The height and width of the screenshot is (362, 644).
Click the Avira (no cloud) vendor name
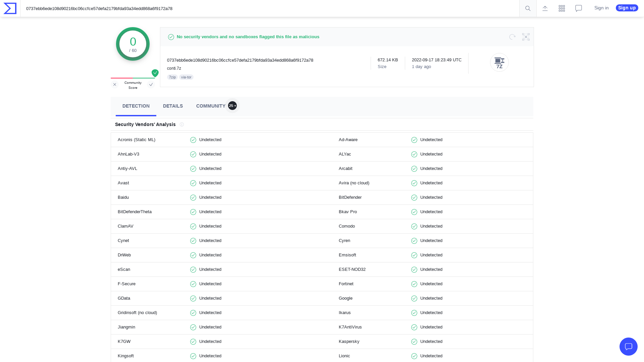tap(354, 183)
